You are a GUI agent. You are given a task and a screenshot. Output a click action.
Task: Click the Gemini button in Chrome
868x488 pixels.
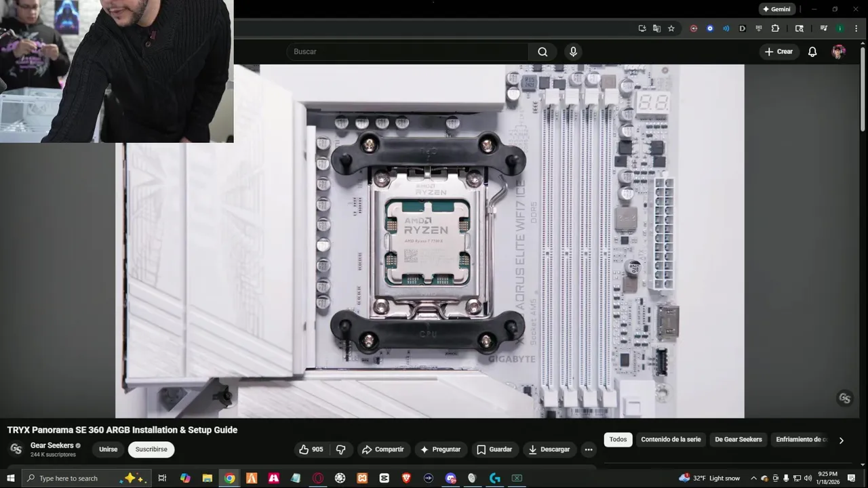(x=776, y=9)
